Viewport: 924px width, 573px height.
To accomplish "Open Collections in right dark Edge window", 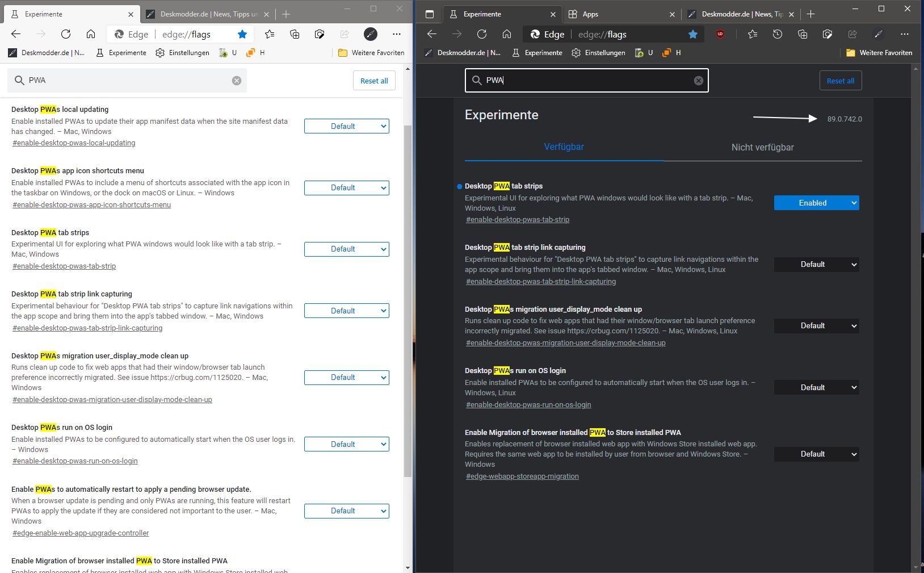I will (803, 34).
